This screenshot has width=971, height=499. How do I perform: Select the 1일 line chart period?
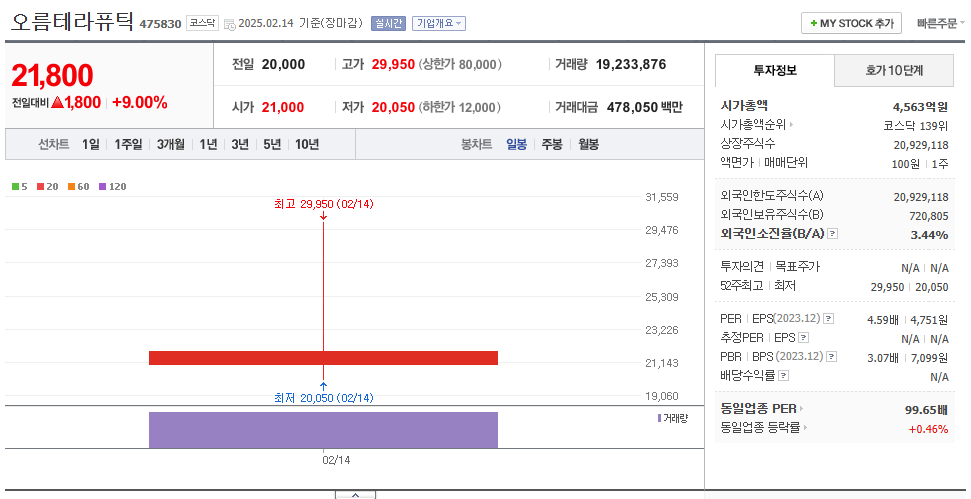click(90, 144)
